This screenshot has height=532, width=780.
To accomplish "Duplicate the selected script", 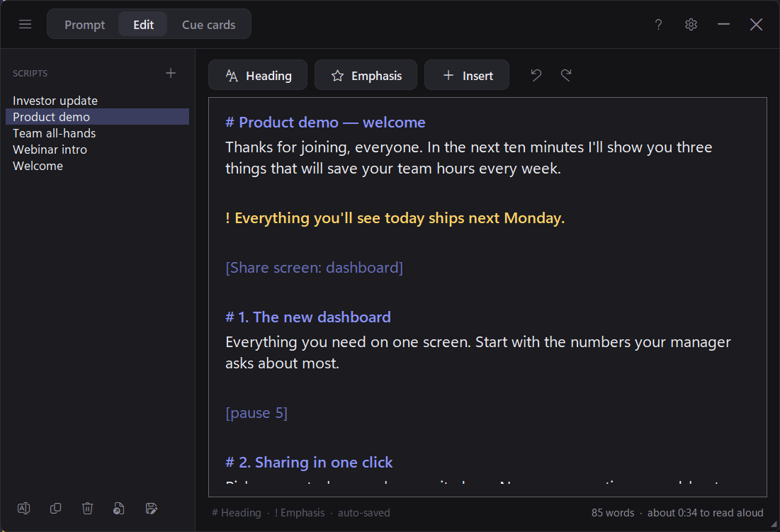I will (x=55, y=508).
